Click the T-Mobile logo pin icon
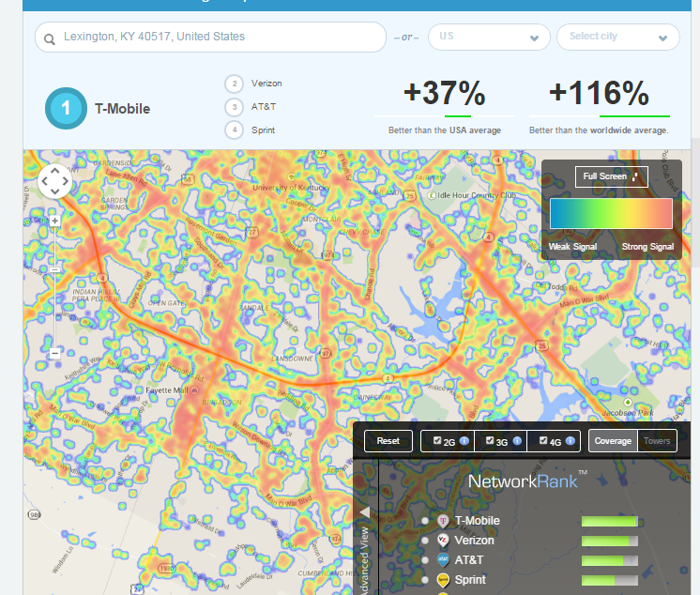The height and width of the screenshot is (595, 700). tap(443, 521)
